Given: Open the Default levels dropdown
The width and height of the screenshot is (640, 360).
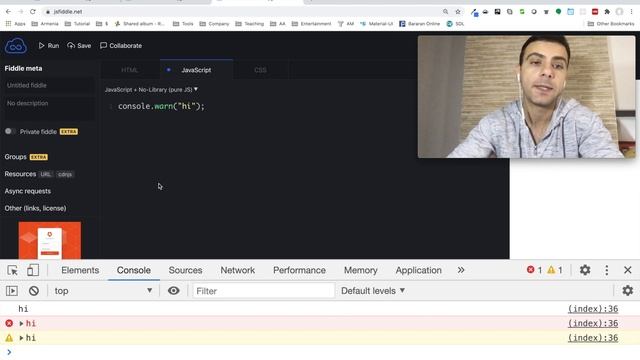Looking at the screenshot, I should click(x=373, y=291).
